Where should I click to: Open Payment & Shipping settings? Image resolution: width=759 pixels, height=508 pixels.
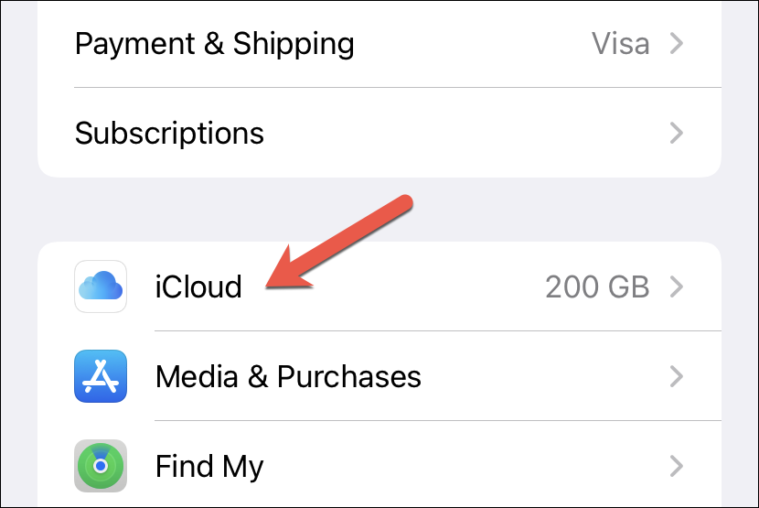[214, 44]
